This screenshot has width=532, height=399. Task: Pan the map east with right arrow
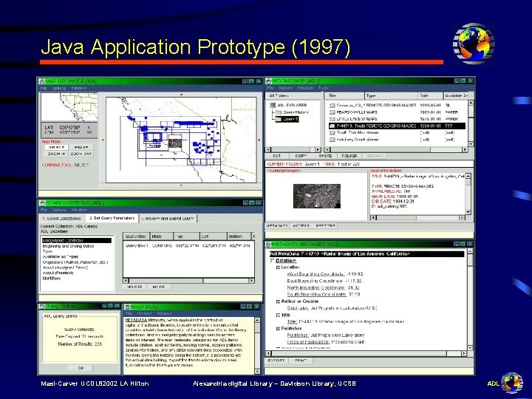(x=259, y=140)
